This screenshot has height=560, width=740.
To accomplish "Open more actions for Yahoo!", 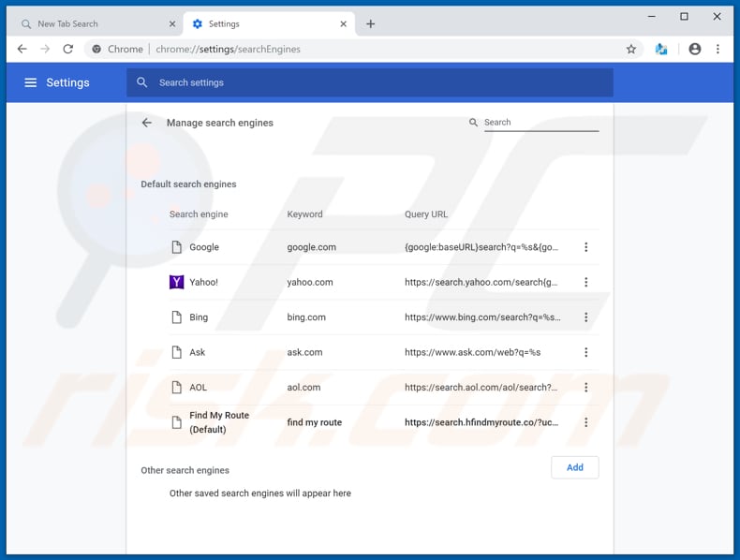I will click(586, 282).
